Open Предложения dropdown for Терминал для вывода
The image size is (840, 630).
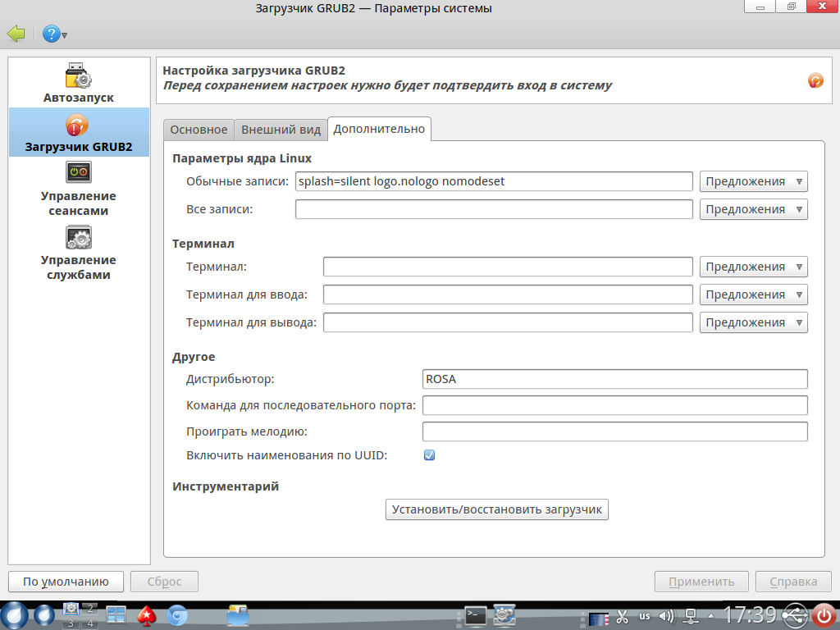pyautogui.click(x=753, y=322)
